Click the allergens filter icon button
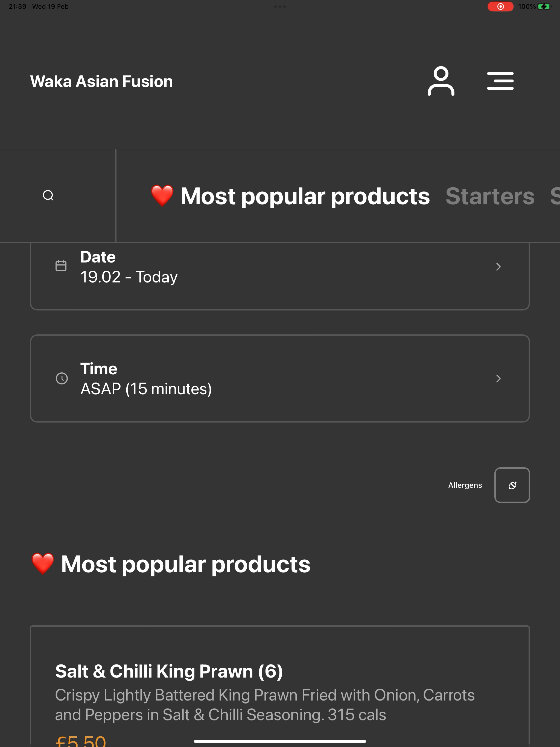The height and width of the screenshot is (747, 560). pos(512,485)
